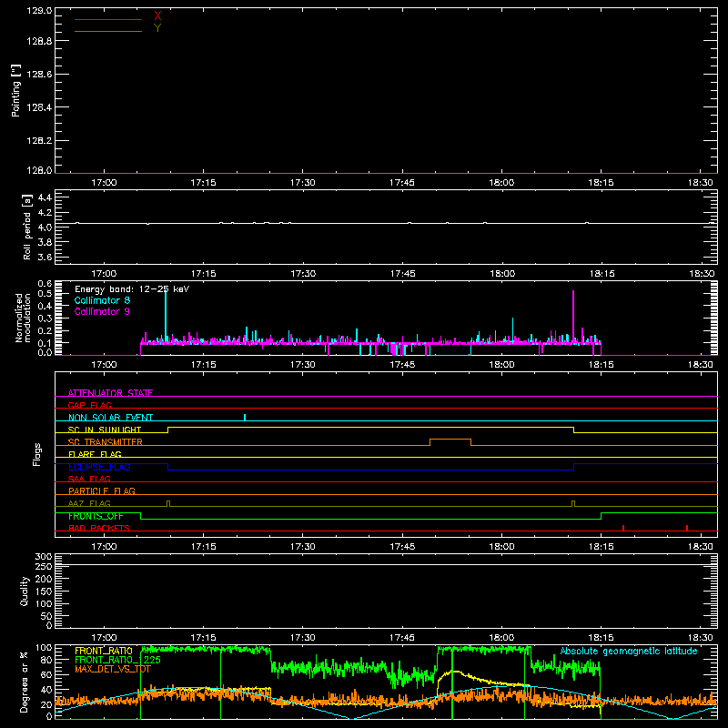Click the PARTICLE_FLAG label
Viewport: 728px width, 728px height.
coord(102,490)
